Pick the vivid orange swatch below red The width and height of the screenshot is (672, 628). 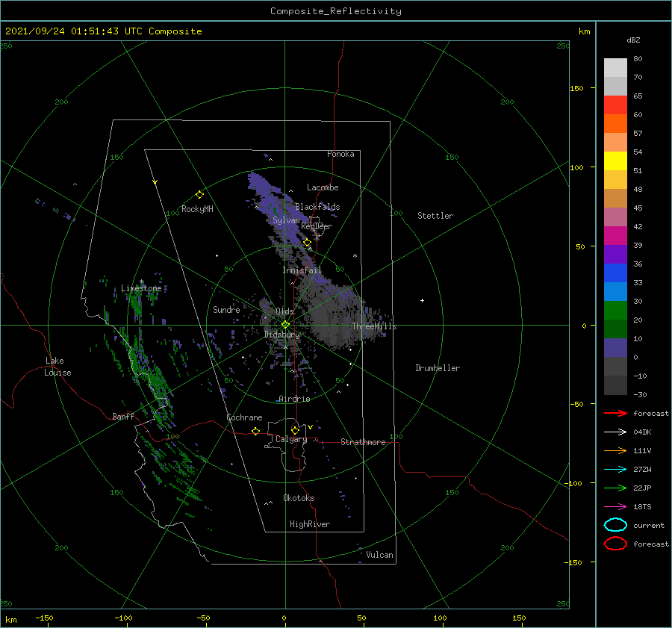615,123
